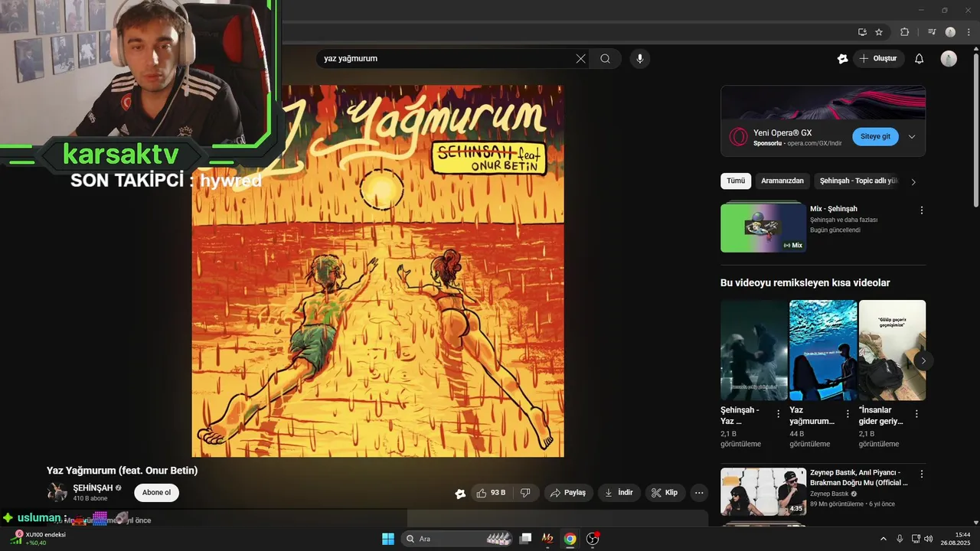Open first remix short Şehinşah - Yaz
This screenshot has height=551, width=980.
click(754, 350)
